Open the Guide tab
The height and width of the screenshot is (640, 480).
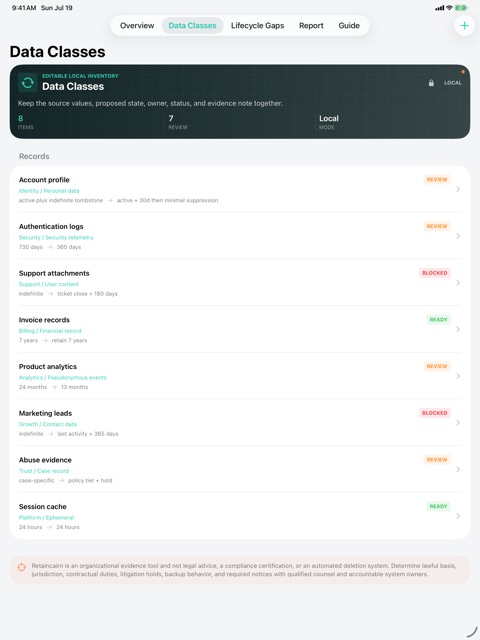point(349,26)
